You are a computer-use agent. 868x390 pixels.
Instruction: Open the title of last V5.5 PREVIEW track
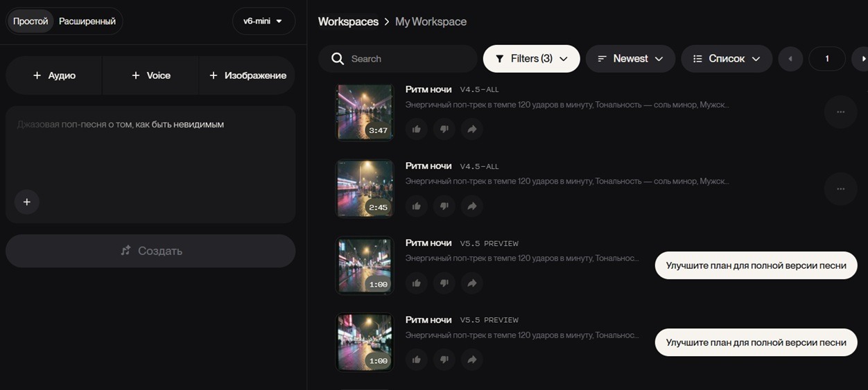tap(428, 320)
